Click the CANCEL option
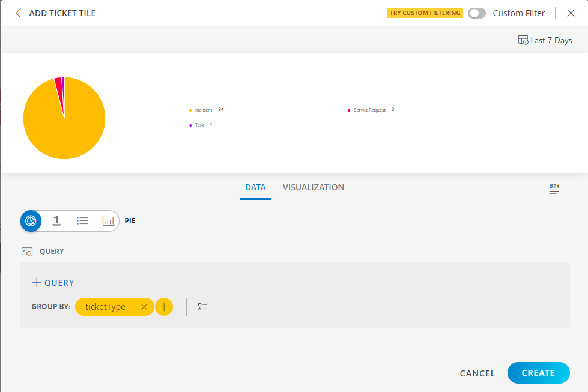Image resolution: width=588 pixels, height=392 pixels. pyautogui.click(x=477, y=373)
